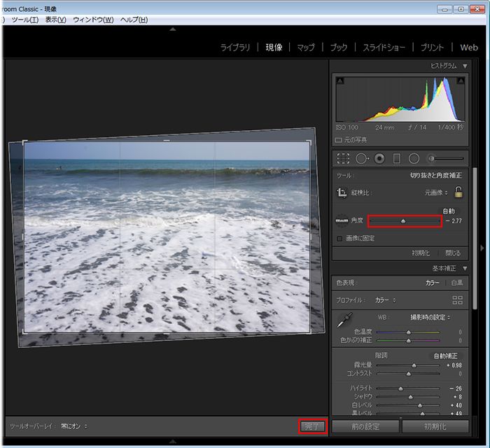Open the ツールオーバーレイ 常にオン dropdown
The image size is (490, 448).
point(74,426)
